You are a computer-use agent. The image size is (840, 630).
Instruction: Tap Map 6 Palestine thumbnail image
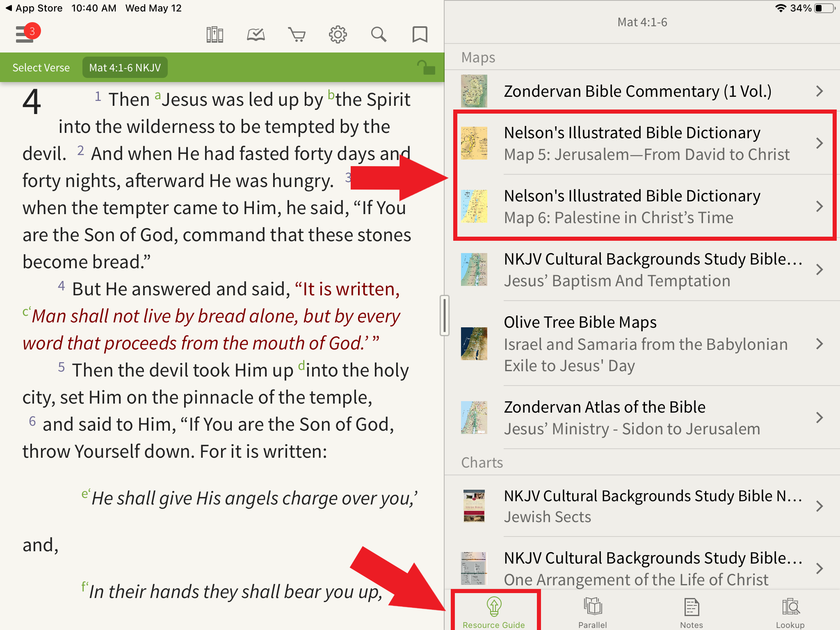[474, 206]
